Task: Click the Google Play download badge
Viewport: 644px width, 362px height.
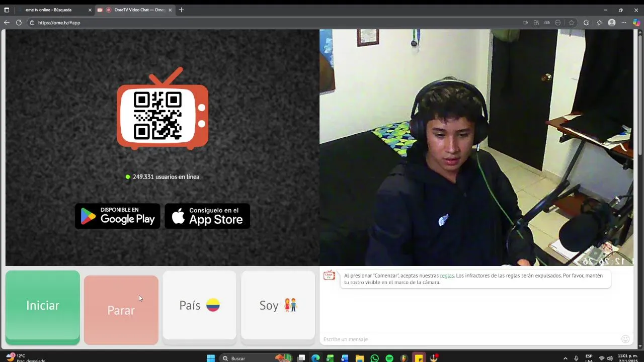Action: [x=118, y=216]
